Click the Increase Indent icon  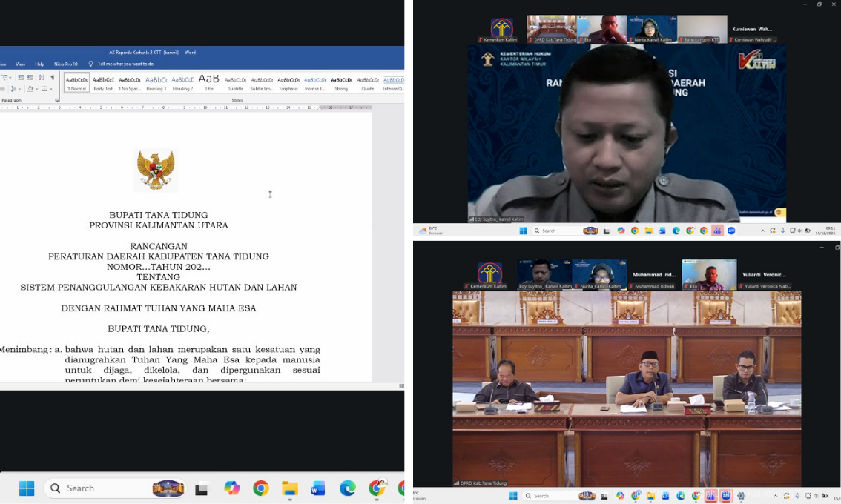[x=28, y=77]
